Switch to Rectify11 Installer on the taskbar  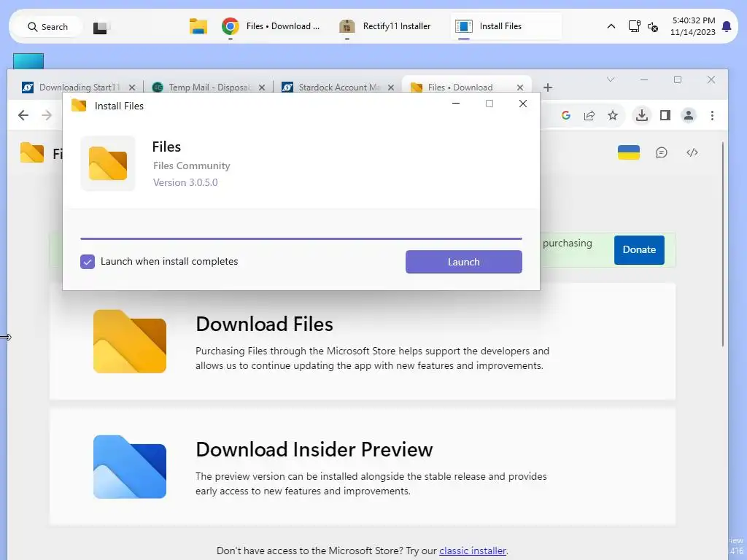click(385, 26)
